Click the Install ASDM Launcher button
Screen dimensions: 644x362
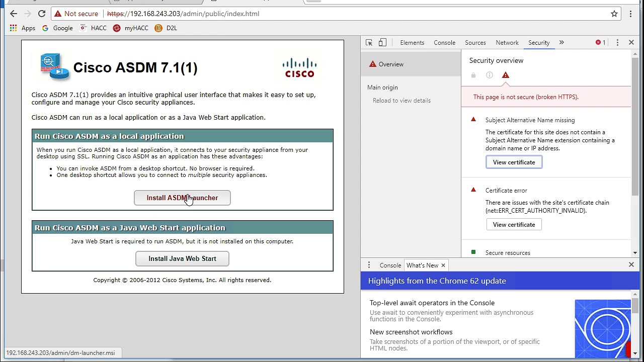tap(182, 198)
